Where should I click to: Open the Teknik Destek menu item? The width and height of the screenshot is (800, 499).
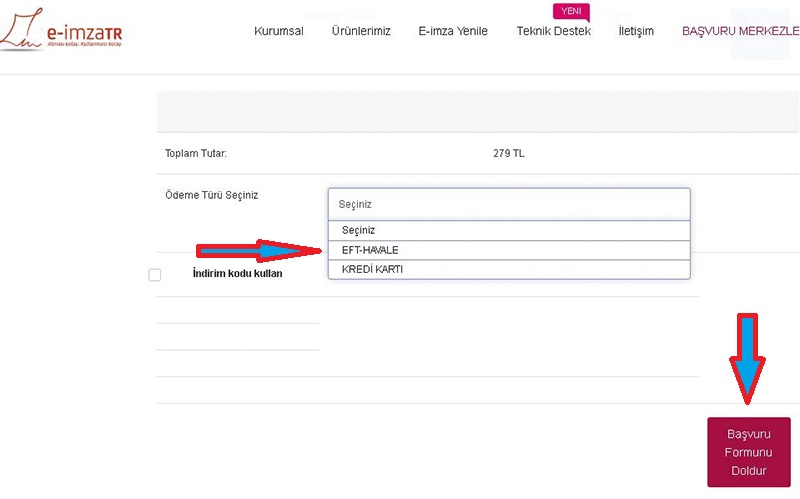pos(553,31)
